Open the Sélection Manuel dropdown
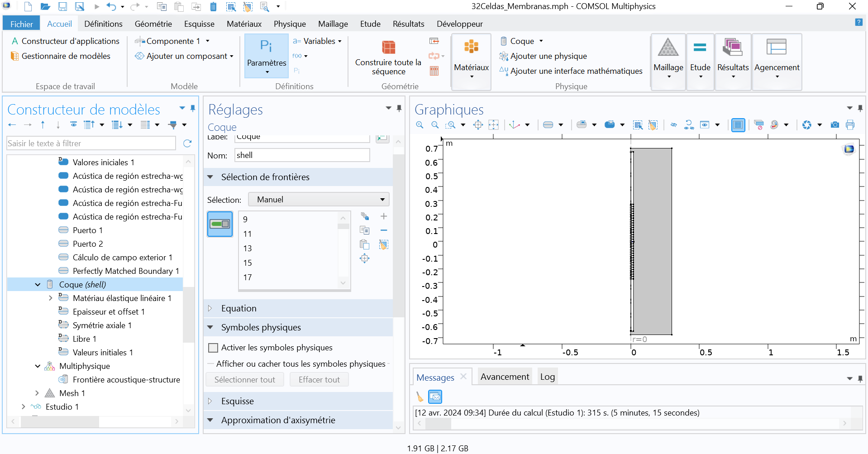Viewport: 868px width, 454px height. click(x=319, y=200)
